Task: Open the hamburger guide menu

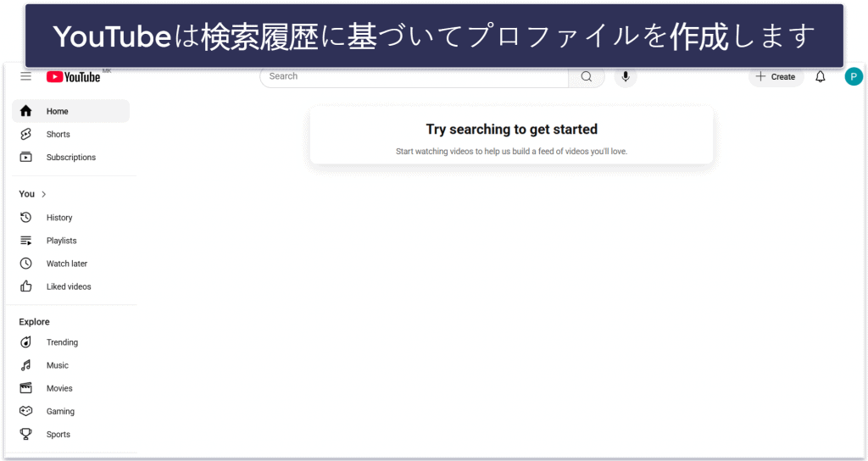Action: click(x=26, y=76)
